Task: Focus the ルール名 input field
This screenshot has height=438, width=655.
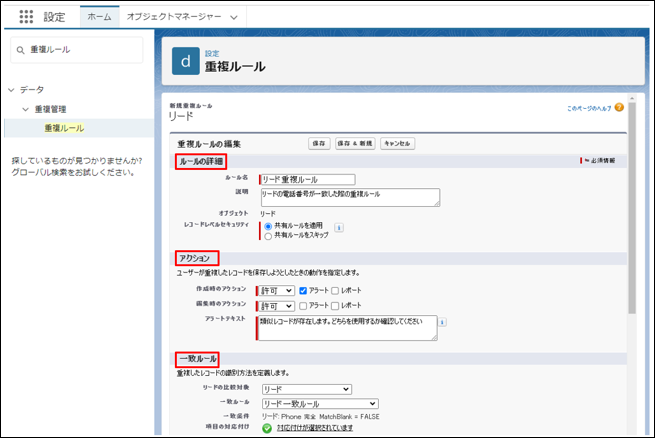Action: point(307,180)
